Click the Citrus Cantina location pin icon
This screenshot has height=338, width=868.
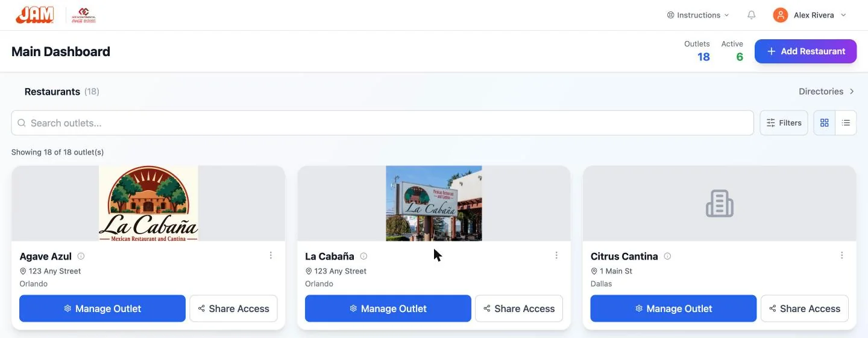coord(594,272)
